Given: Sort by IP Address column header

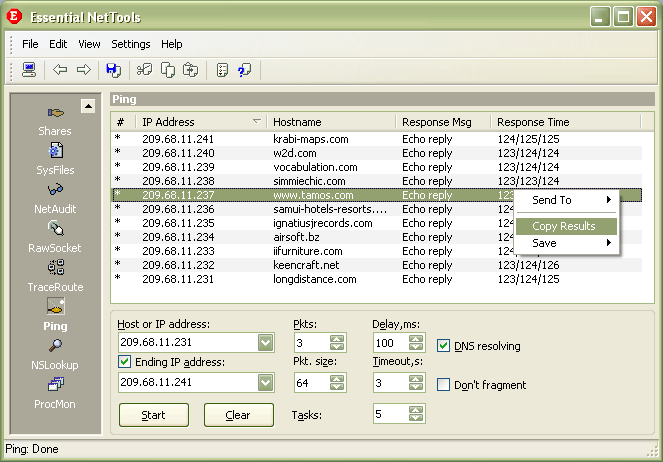Looking at the screenshot, I should (x=201, y=122).
